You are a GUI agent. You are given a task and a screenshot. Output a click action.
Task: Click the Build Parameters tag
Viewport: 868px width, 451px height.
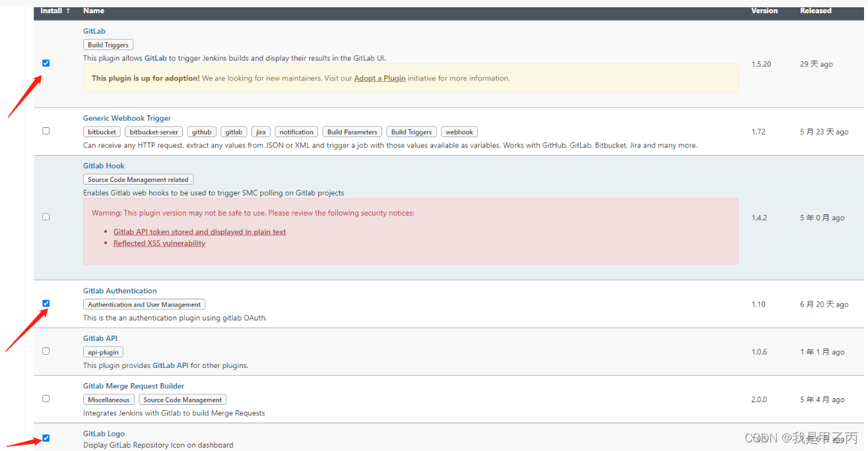[x=352, y=132]
